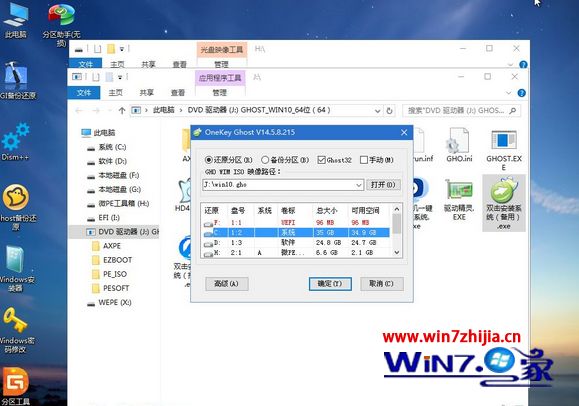Select the 驱动精灵.EXE file icon
The width and height of the screenshot is (579, 406).
tap(459, 200)
